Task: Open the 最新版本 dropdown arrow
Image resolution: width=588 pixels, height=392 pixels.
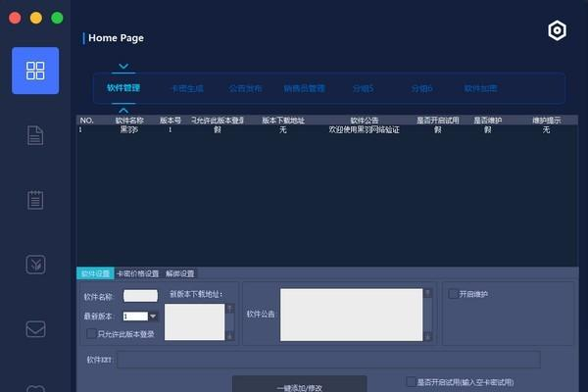Action: click(x=153, y=317)
